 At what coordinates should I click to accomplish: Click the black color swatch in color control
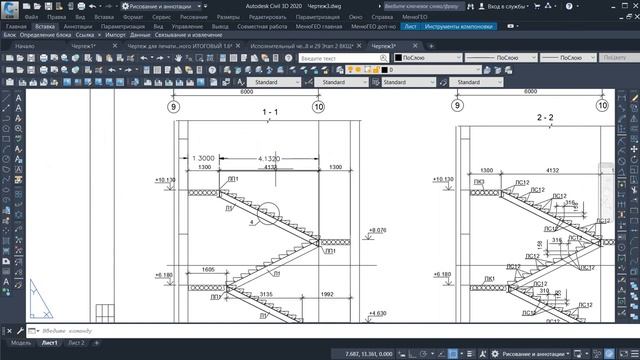click(x=398, y=58)
